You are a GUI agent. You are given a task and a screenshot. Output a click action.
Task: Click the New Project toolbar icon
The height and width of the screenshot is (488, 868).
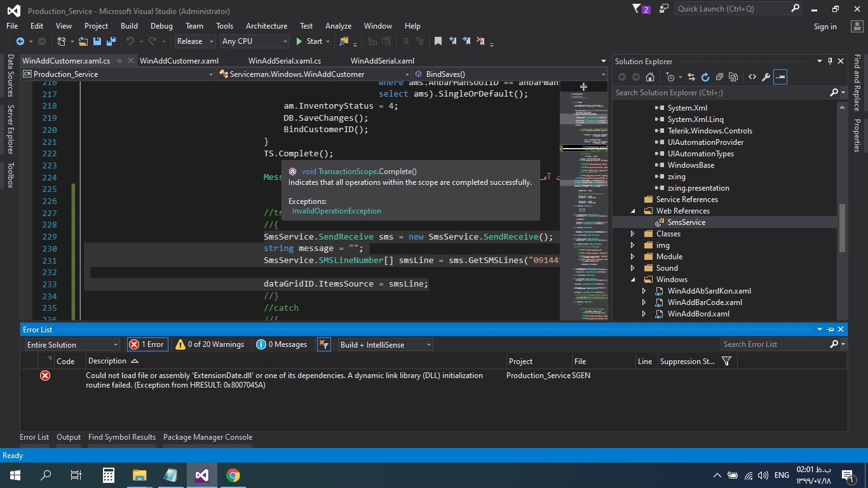pos(62,41)
